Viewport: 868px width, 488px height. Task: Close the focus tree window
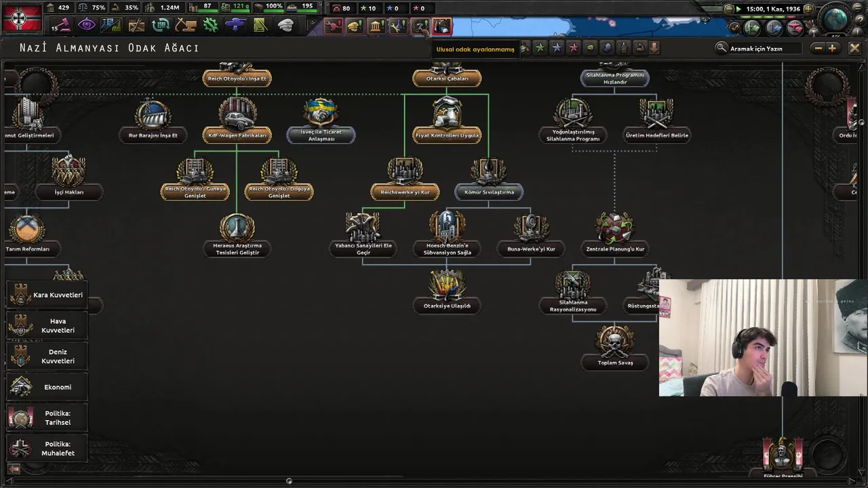coord(854,48)
